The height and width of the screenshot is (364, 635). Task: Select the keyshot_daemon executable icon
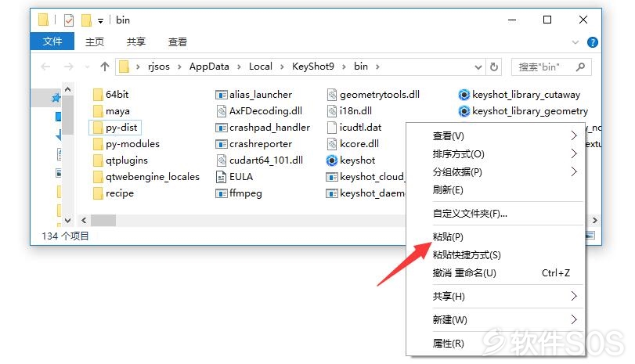click(332, 194)
